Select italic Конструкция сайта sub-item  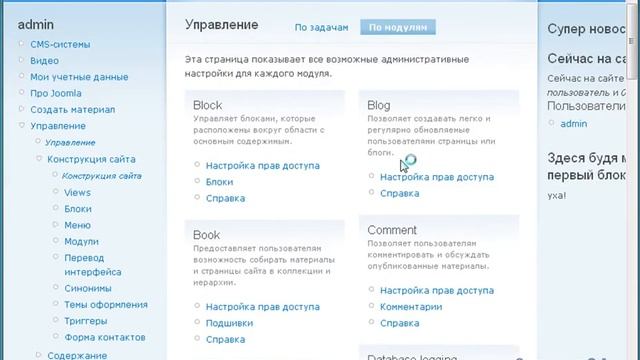pos(102,176)
